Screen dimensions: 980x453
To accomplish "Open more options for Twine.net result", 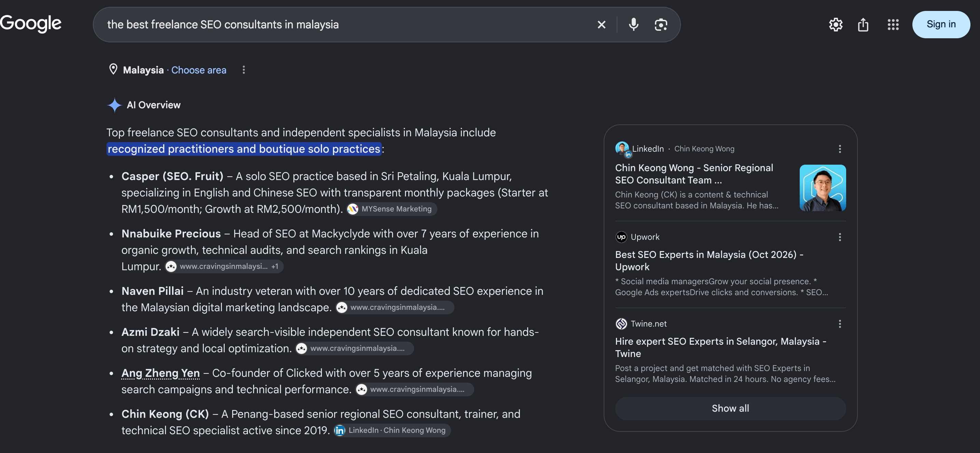I will [x=840, y=324].
